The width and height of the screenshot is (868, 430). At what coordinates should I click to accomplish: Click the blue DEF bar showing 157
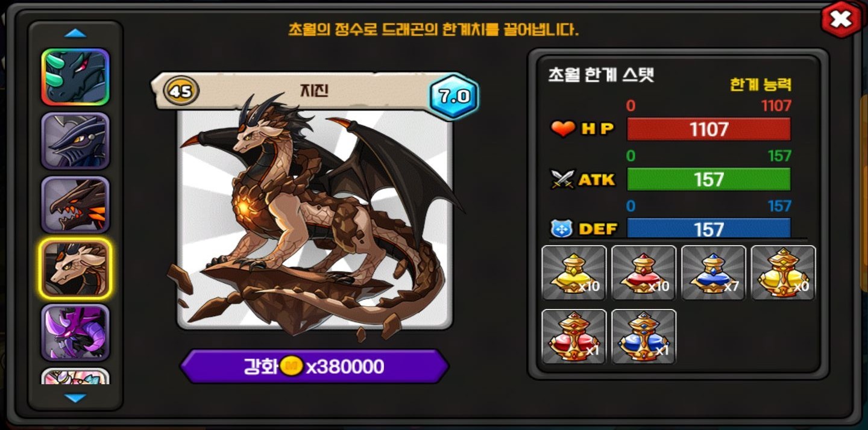coord(709,228)
